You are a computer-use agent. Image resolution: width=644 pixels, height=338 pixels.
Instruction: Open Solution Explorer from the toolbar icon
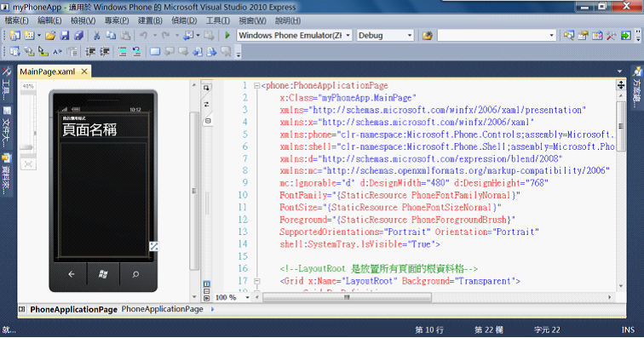click(x=569, y=36)
